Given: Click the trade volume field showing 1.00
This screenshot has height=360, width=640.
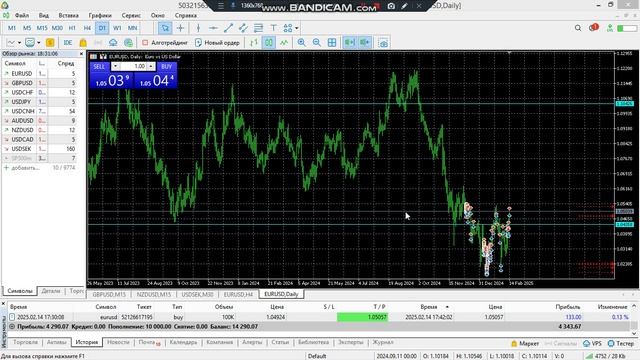Looking at the screenshot, I should point(133,67).
